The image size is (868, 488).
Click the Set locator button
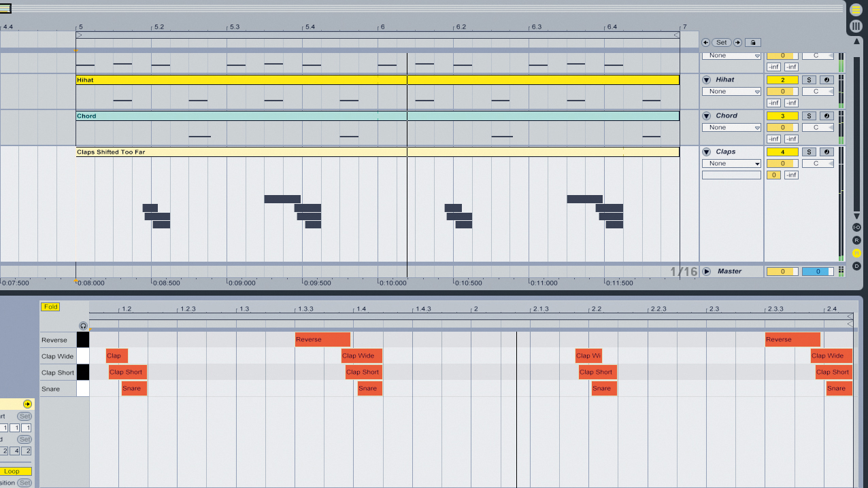(x=722, y=42)
